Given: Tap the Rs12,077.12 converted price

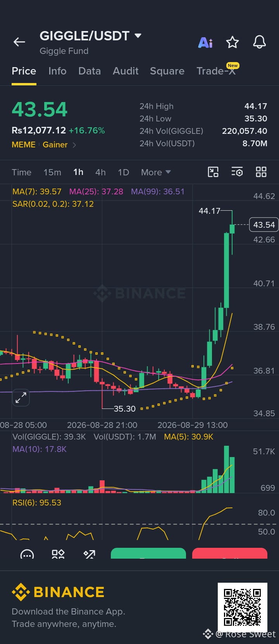Looking at the screenshot, I should (x=39, y=130).
